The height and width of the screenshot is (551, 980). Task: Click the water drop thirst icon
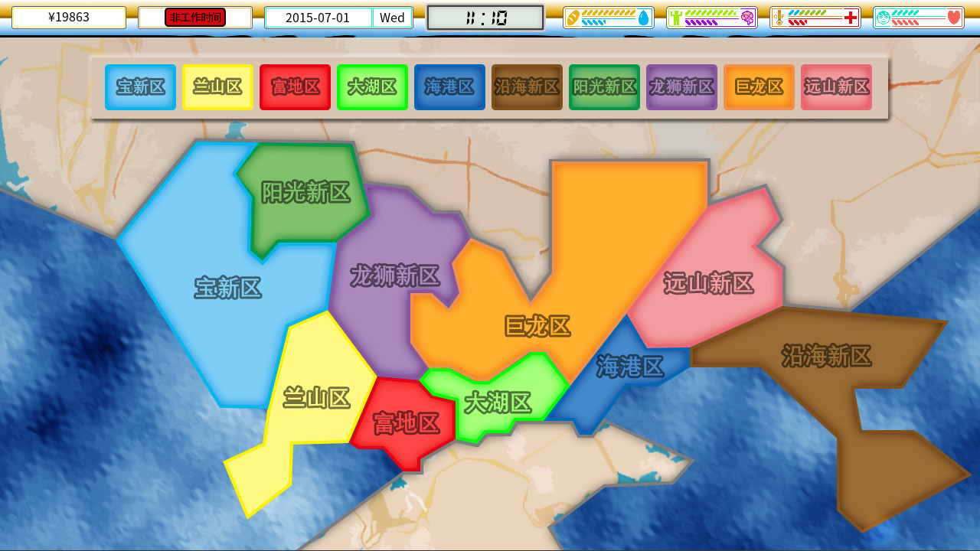(x=644, y=18)
